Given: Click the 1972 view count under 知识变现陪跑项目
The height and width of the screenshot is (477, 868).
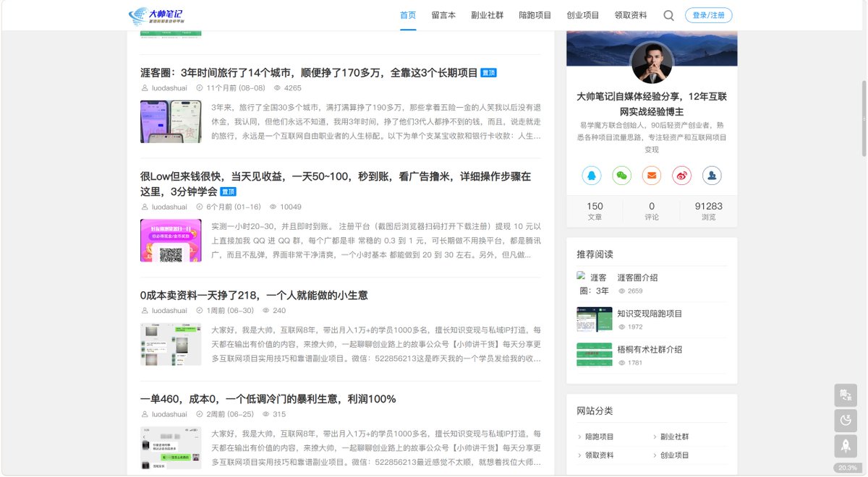Looking at the screenshot, I should [x=634, y=327].
